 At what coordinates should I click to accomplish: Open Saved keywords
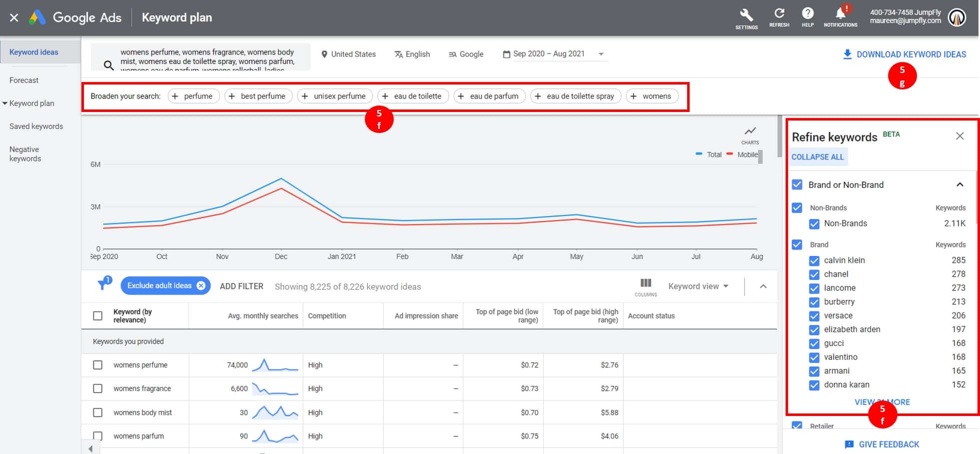pyautogui.click(x=36, y=126)
